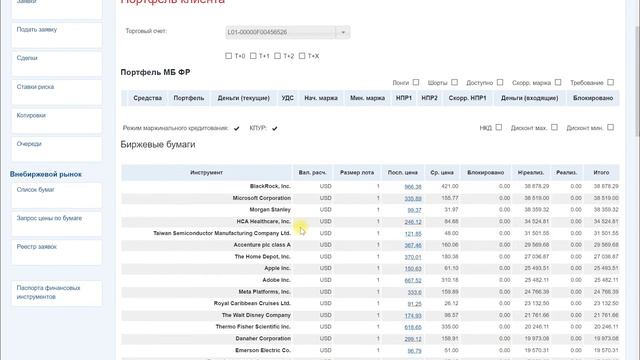Enable the Лонги checkbox
This screenshot has height=360, width=640.
416,82
